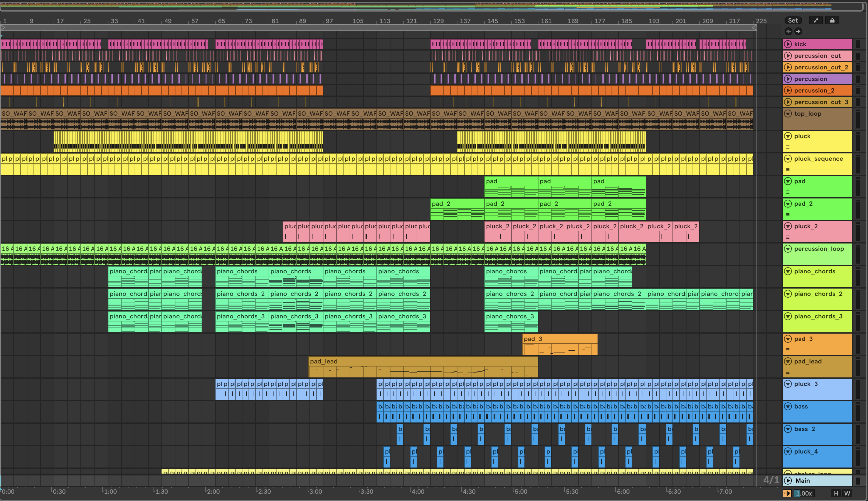Toggle the waveform Draw Mode icon
The image size is (868, 501).
coord(787,493)
